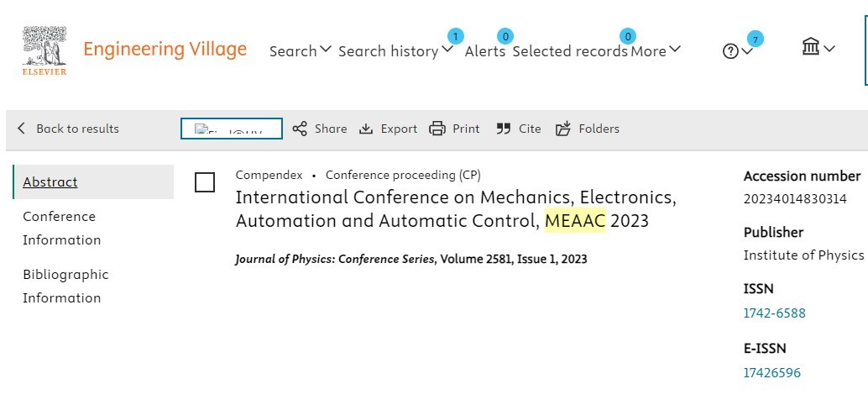868x405 pixels.
Task: Click the Print printer icon
Action: (437, 129)
